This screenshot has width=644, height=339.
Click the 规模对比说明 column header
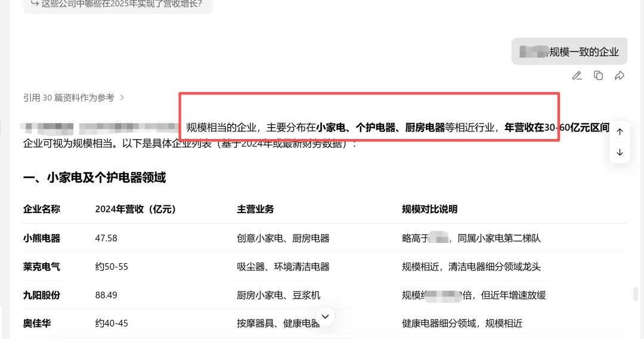point(429,209)
